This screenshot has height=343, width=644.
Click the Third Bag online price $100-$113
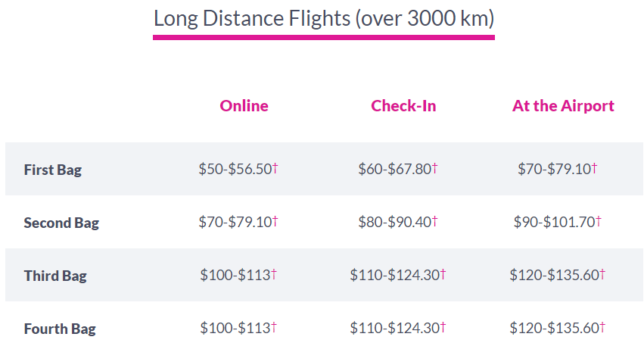pos(235,275)
